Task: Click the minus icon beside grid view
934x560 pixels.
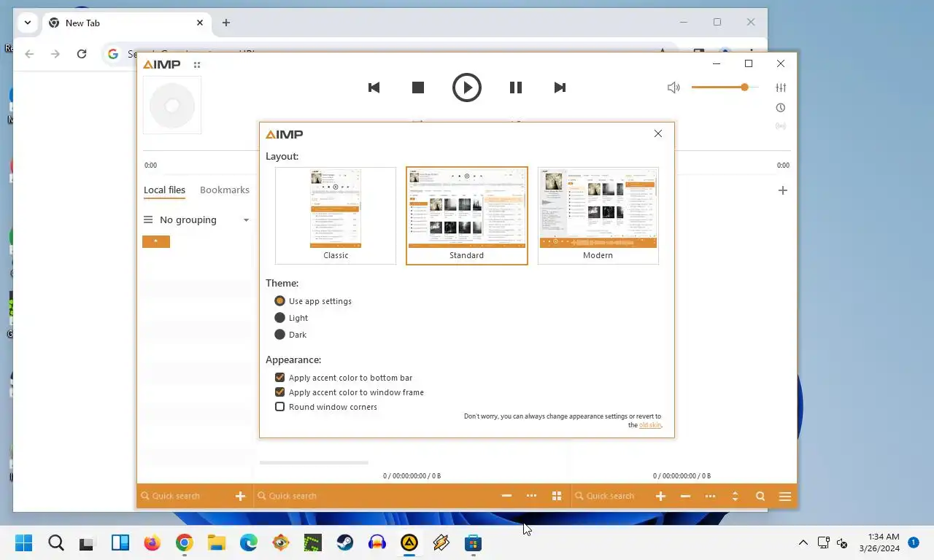Action: (506, 496)
